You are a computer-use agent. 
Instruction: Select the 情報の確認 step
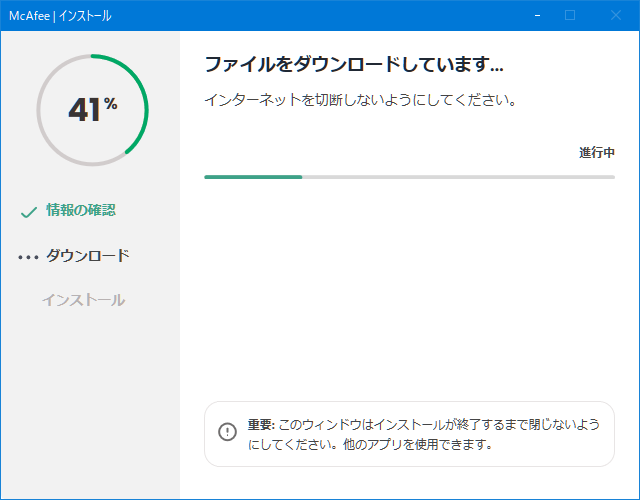click(x=81, y=210)
